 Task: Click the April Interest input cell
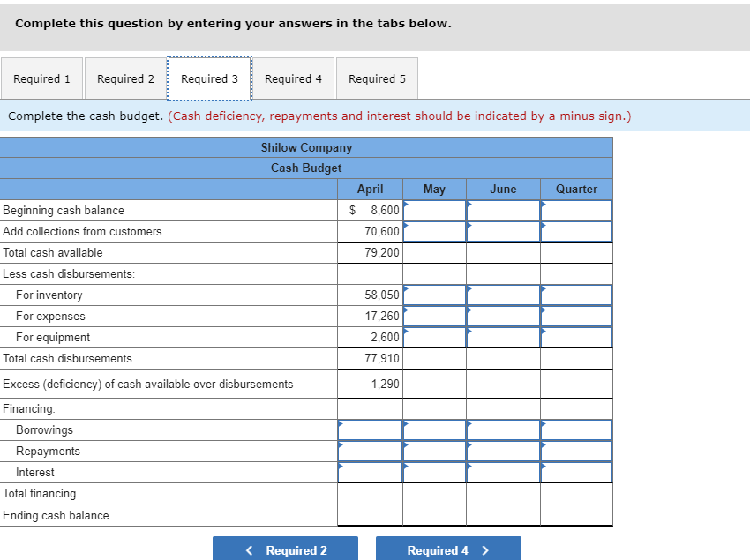pos(369,472)
